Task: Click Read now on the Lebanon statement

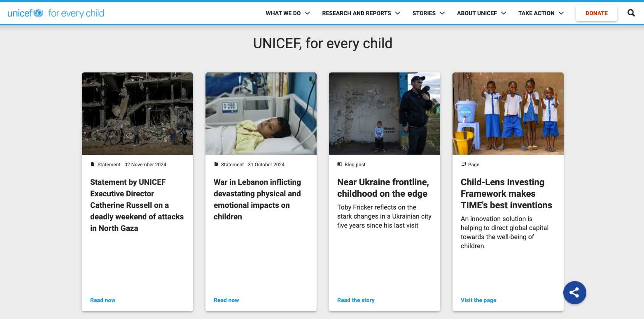Action: coord(226,300)
